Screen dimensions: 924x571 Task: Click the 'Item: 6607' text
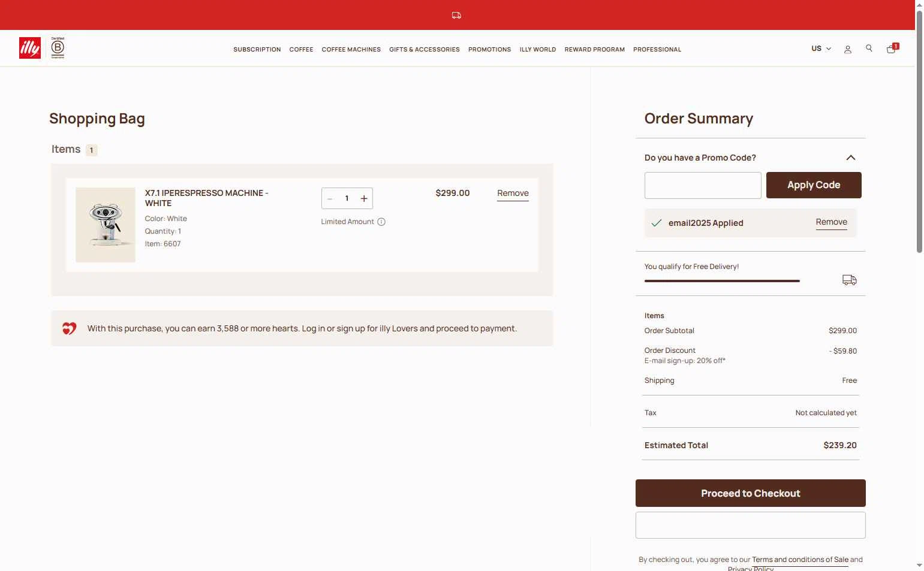pyautogui.click(x=162, y=244)
